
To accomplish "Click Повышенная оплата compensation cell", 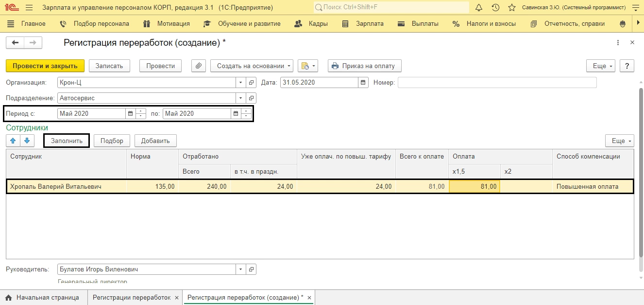I will pyautogui.click(x=593, y=187).
